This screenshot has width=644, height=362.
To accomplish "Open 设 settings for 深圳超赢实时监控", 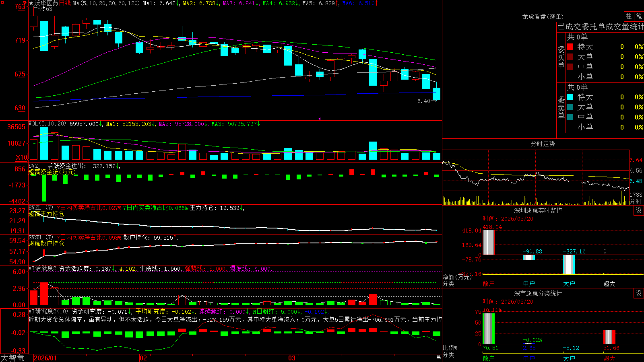I will click(639, 210).
